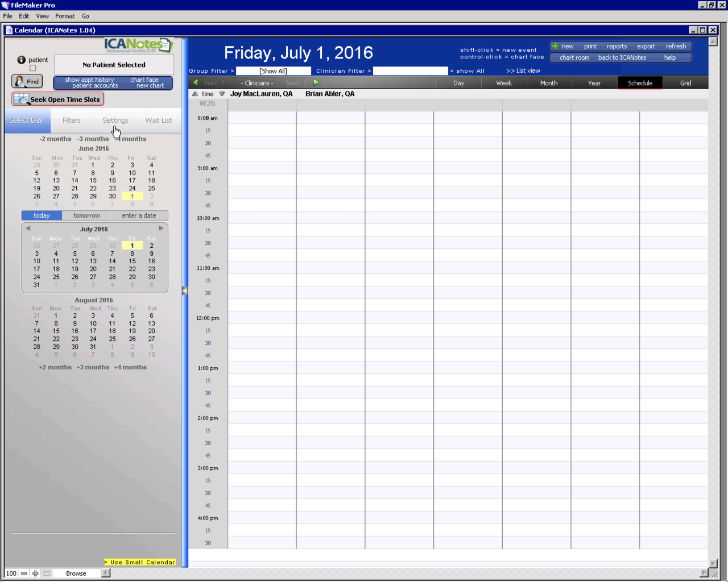Switch to small calendar view
This screenshot has height=582, width=728.
point(140,562)
